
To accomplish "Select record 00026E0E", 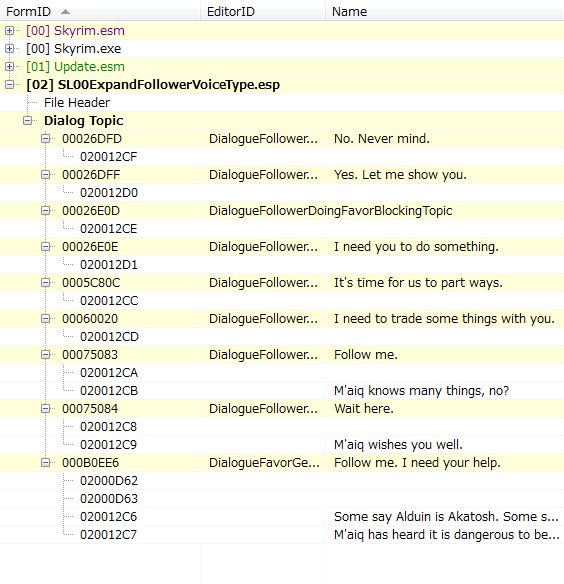I will [x=90, y=247].
